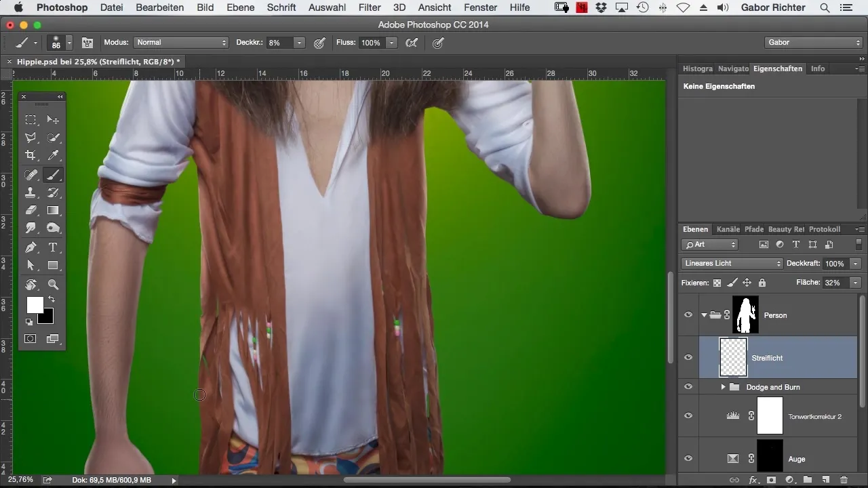The height and width of the screenshot is (488, 868).
Task: Click the background color swatch
Action: [47, 318]
